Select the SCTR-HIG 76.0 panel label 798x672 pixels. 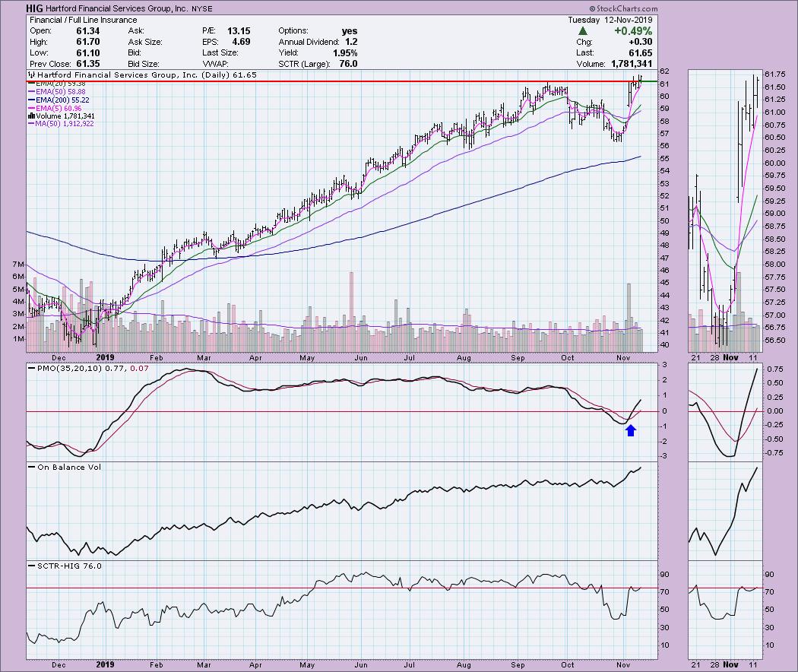(x=65, y=566)
